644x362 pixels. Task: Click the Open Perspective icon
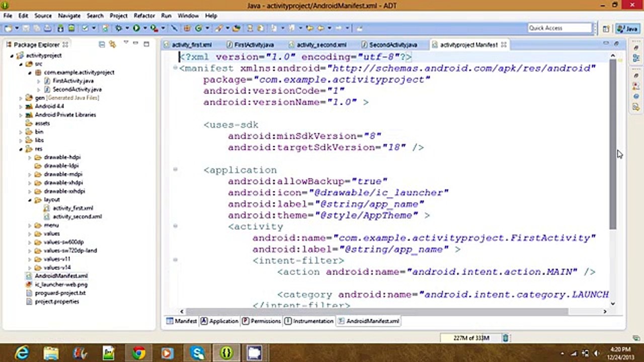(x=606, y=29)
